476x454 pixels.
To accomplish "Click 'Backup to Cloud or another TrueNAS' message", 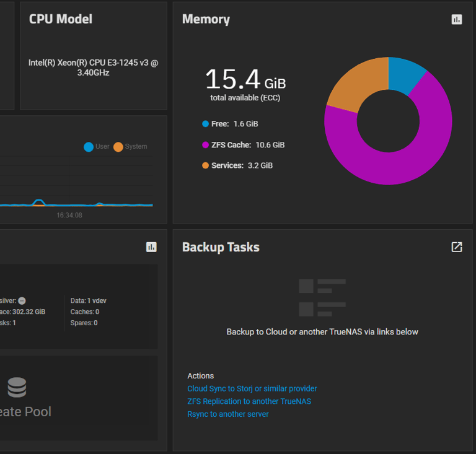I will tap(322, 332).
